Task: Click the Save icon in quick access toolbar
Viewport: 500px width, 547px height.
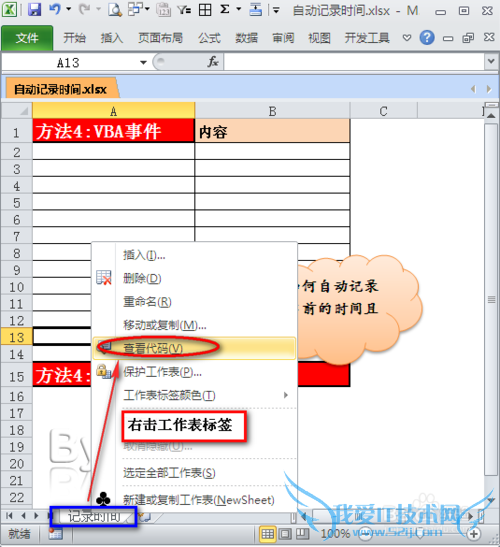Action: (x=35, y=9)
